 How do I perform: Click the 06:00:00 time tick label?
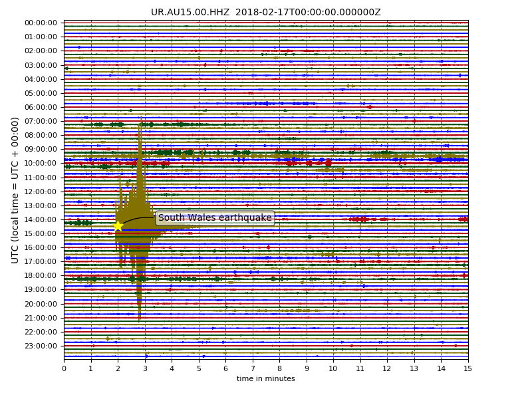tap(41, 107)
